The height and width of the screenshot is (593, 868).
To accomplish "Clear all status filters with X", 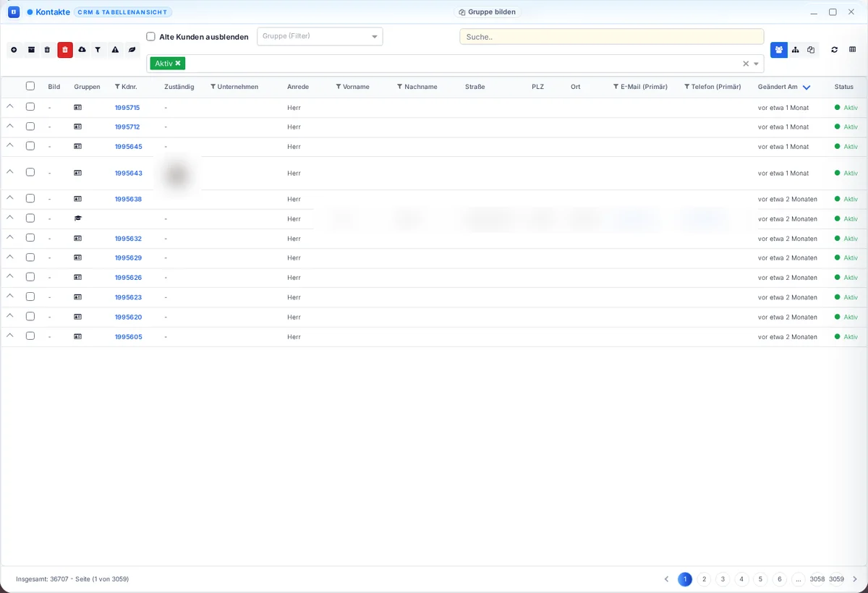I will point(746,64).
